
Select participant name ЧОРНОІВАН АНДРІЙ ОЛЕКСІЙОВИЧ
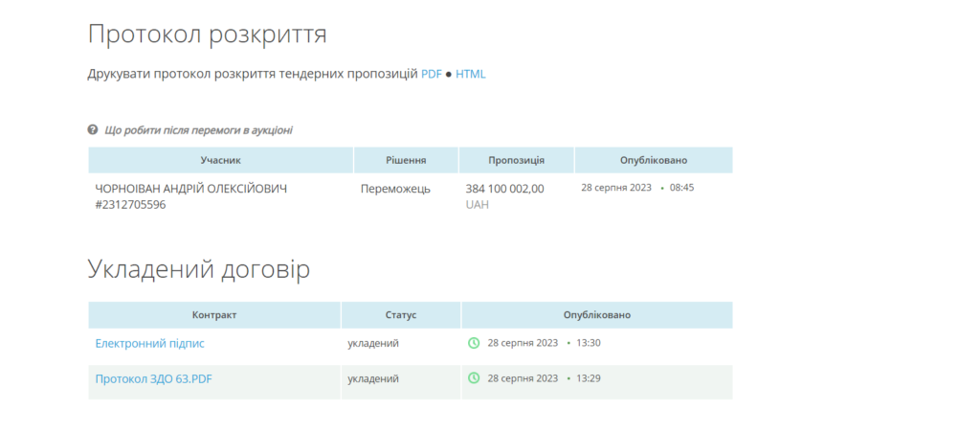click(x=190, y=189)
